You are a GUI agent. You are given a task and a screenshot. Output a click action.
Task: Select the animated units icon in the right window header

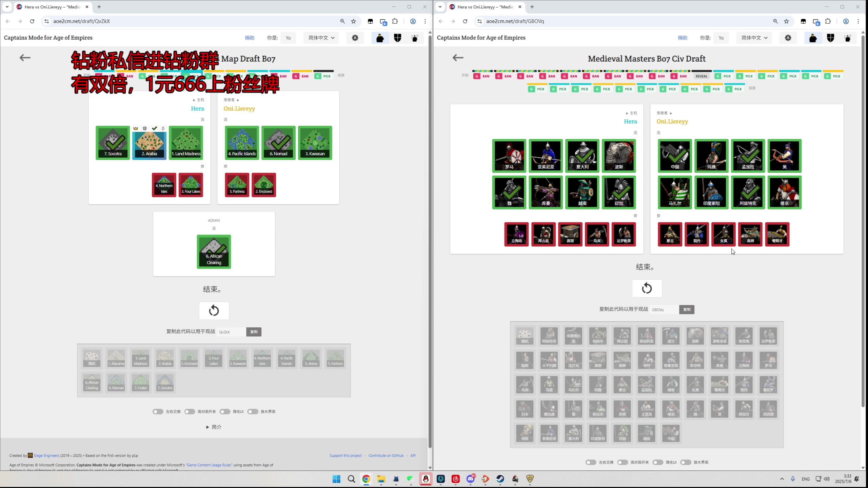pos(848,38)
